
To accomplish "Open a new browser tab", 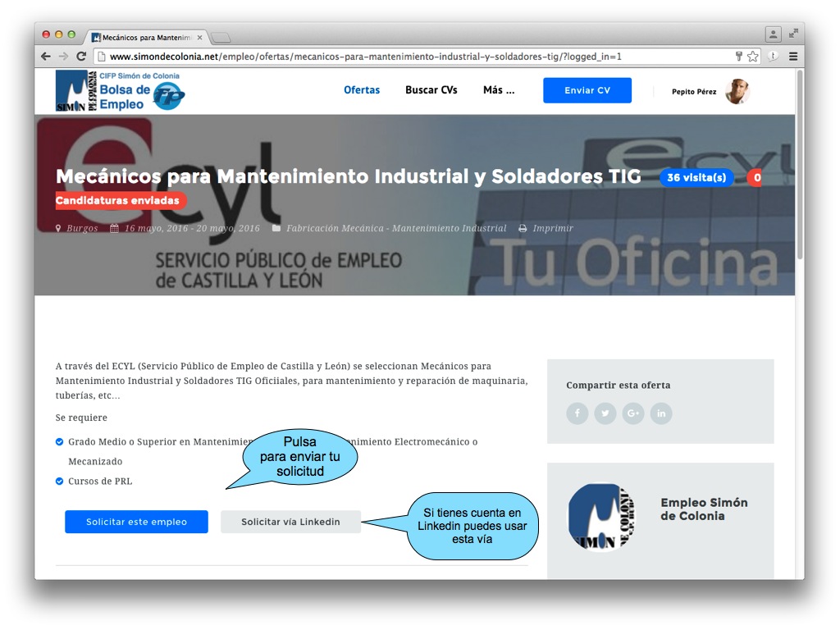I will tap(220, 38).
